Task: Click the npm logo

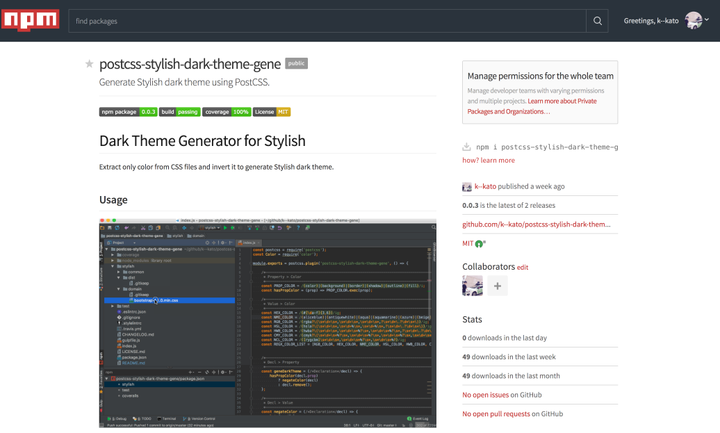Action: click(32, 20)
